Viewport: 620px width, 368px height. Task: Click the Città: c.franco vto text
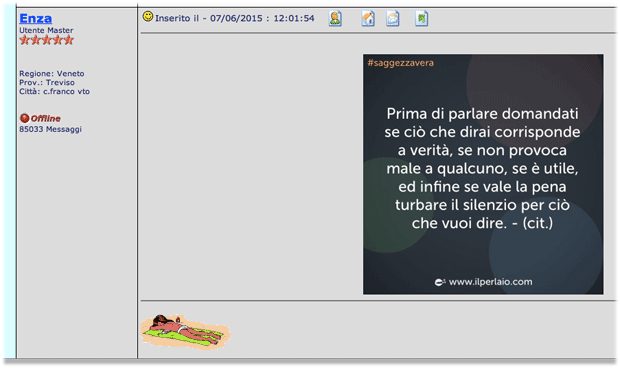[55, 91]
